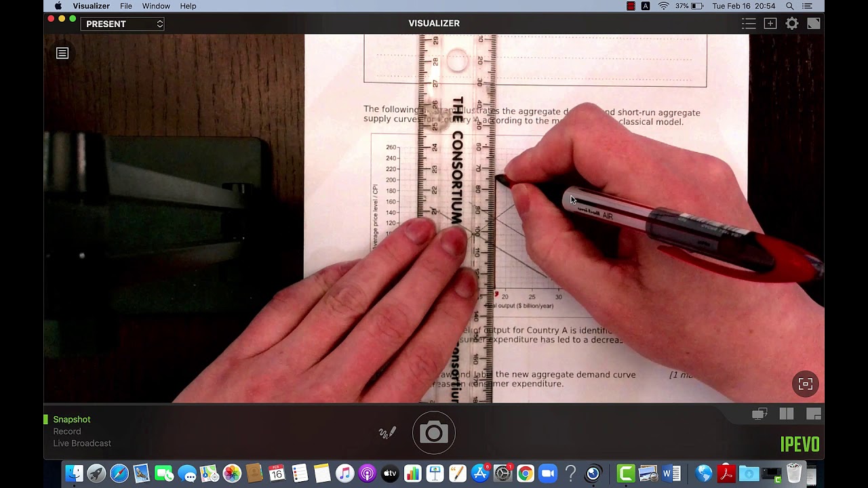The width and height of the screenshot is (868, 488).
Task: Open Adobe Acrobat from the Dock
Action: click(x=726, y=473)
